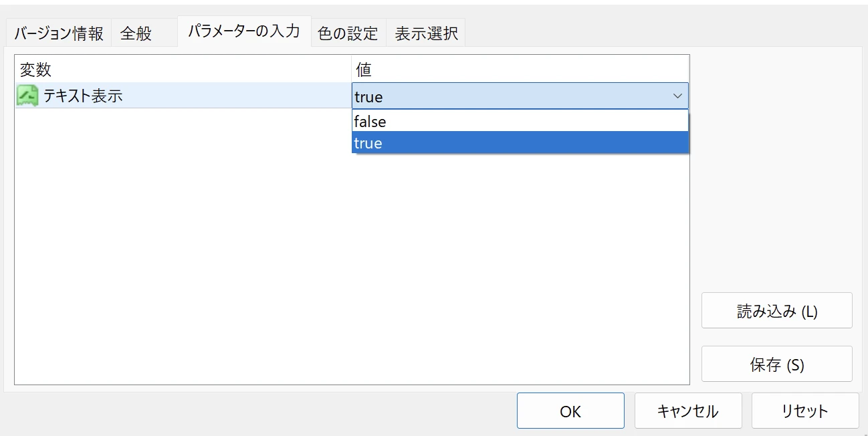Dismiss the dialog with キャンセル

point(688,411)
